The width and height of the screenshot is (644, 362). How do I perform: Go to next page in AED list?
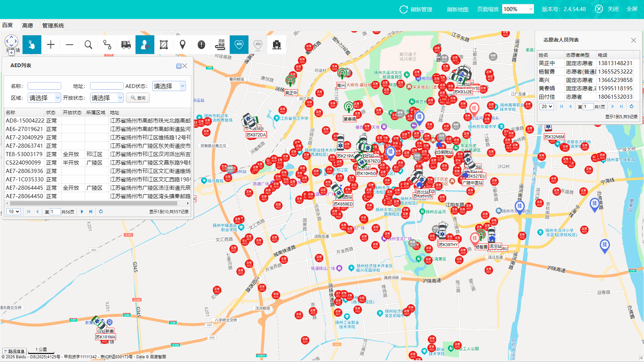82,211
